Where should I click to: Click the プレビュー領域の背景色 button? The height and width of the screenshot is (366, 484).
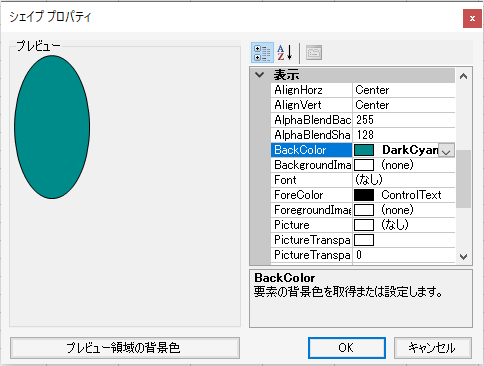(125, 348)
